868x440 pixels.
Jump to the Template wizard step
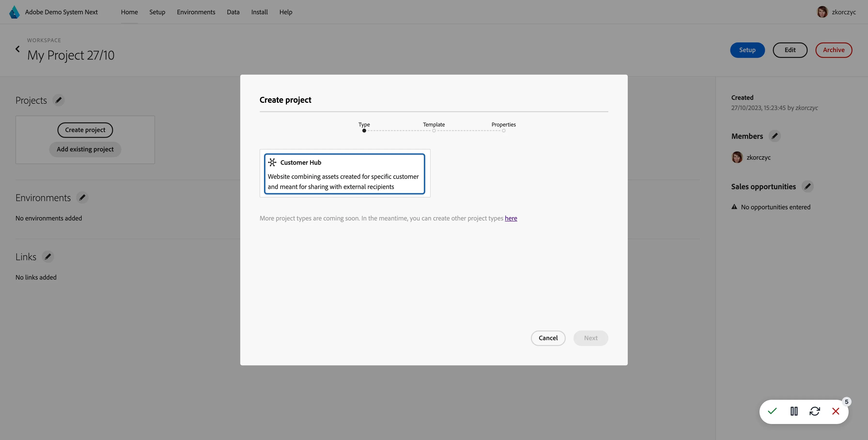[x=434, y=127]
